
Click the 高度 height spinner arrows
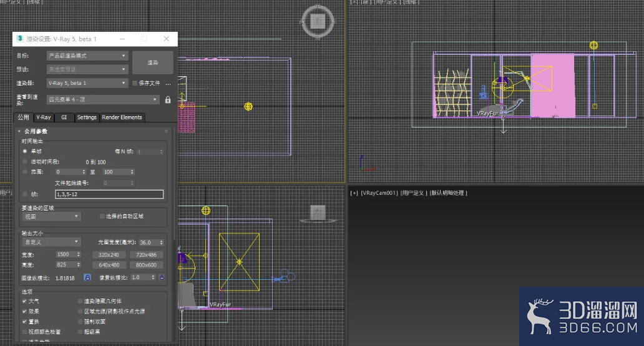coord(79,265)
